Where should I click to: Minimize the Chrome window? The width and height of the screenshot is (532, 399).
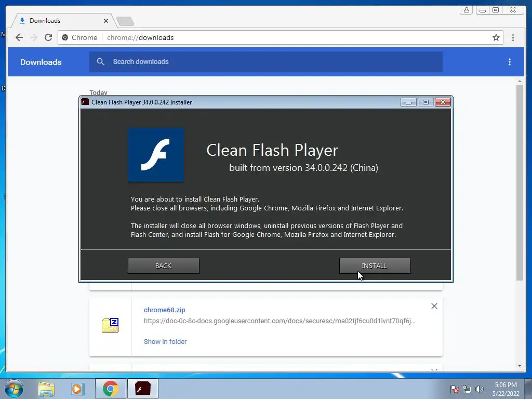click(x=483, y=10)
